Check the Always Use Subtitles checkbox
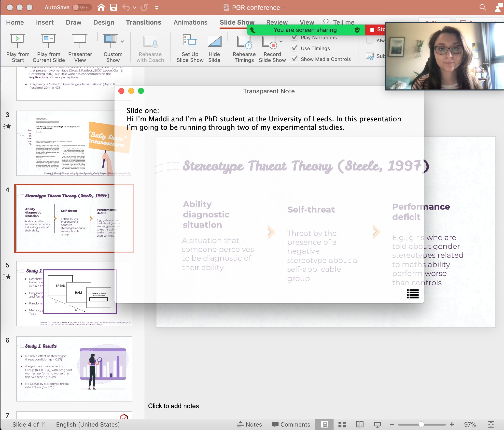The width and height of the screenshot is (504, 430). pos(370,40)
